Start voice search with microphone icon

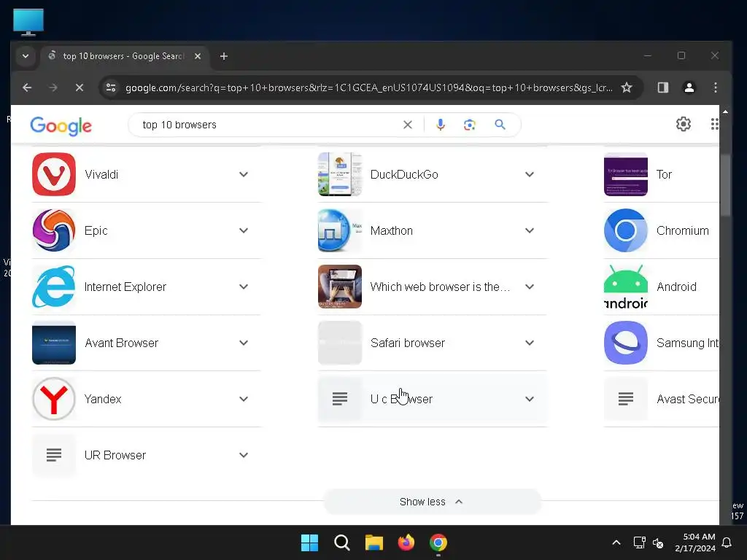pos(441,125)
